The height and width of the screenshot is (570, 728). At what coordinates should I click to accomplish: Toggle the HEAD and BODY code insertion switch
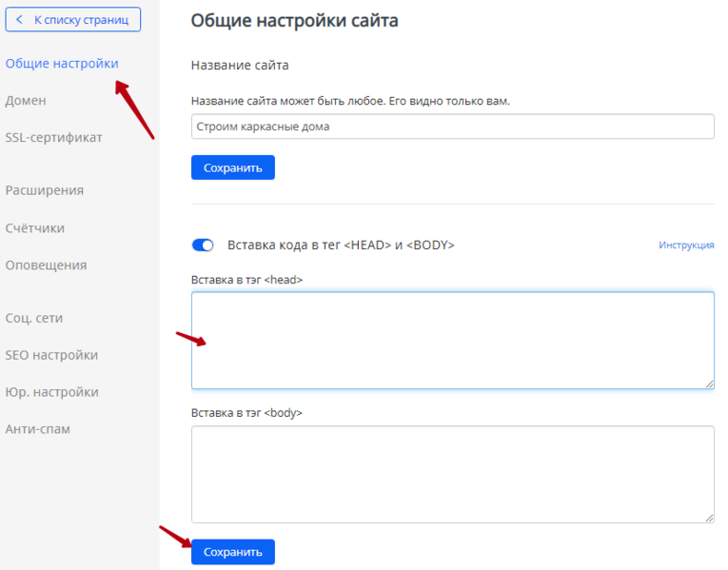pos(203,246)
